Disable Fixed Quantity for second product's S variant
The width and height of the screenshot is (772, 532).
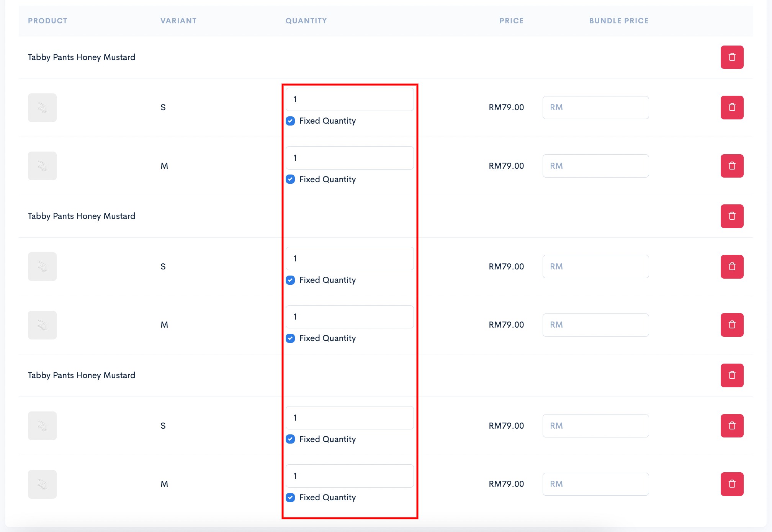(290, 280)
